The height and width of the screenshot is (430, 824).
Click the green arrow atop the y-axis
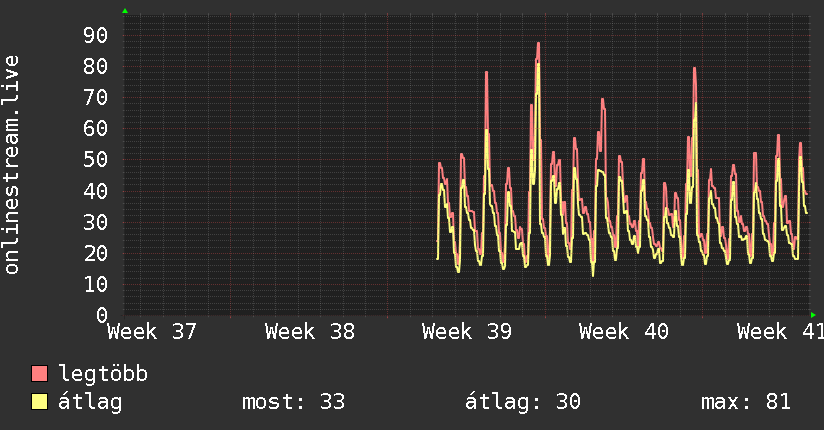125,11
